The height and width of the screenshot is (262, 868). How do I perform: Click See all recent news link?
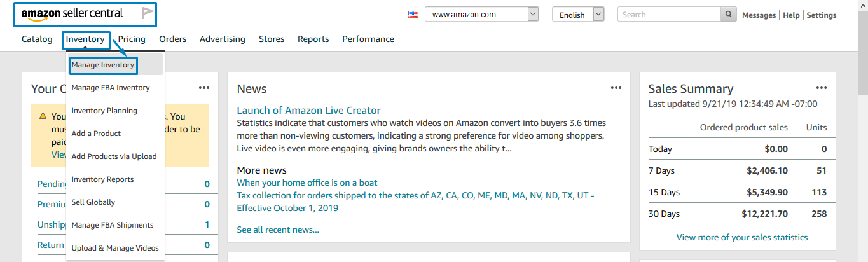tap(278, 230)
